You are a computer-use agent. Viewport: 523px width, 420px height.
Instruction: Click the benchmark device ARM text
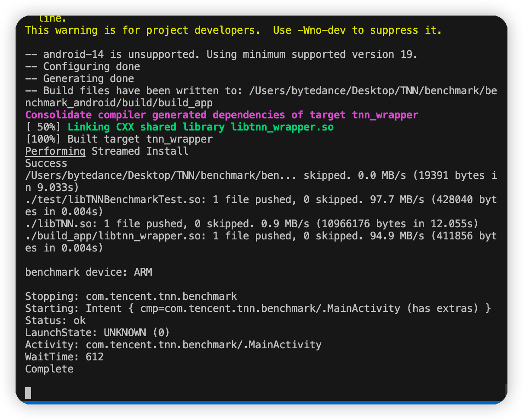[89, 272]
